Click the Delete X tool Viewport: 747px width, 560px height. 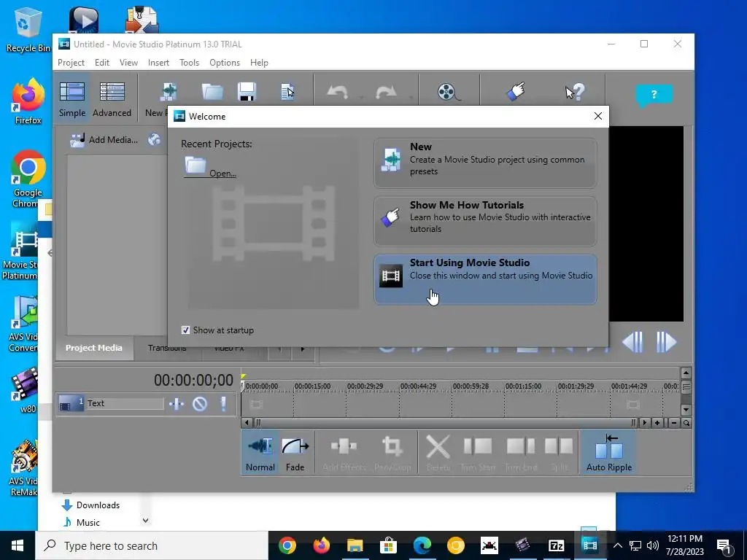[438, 453]
